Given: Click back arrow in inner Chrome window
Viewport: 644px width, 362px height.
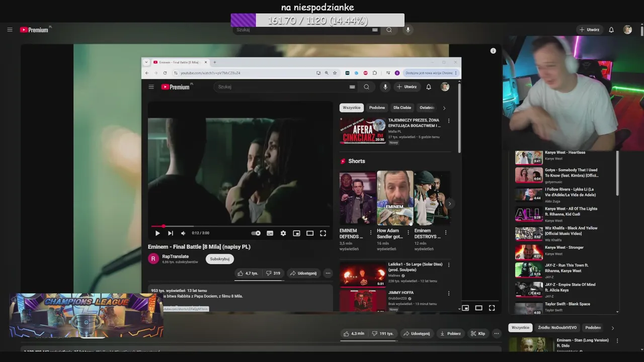Looking at the screenshot, I should click(147, 73).
